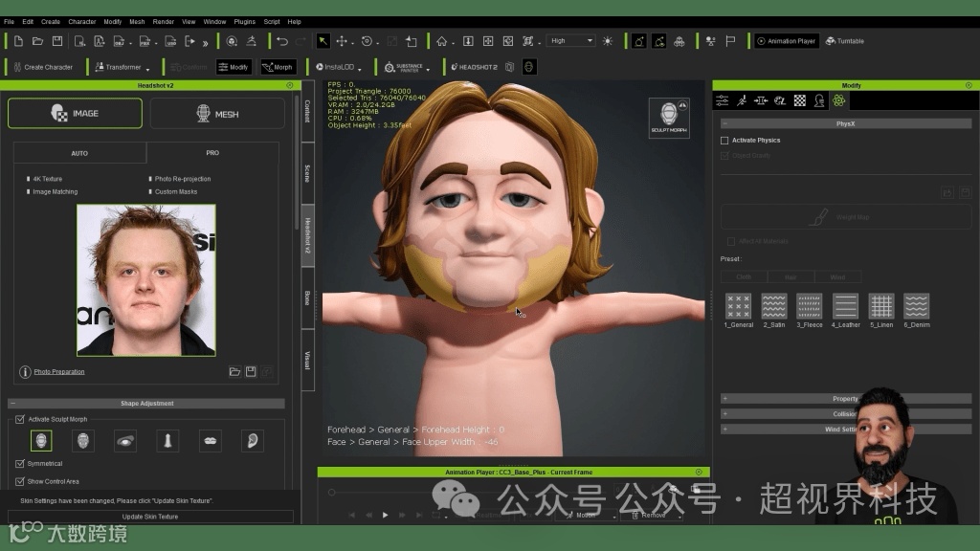Uncheck Show Control Area option
Image resolution: width=980 pixels, height=551 pixels.
(20, 481)
